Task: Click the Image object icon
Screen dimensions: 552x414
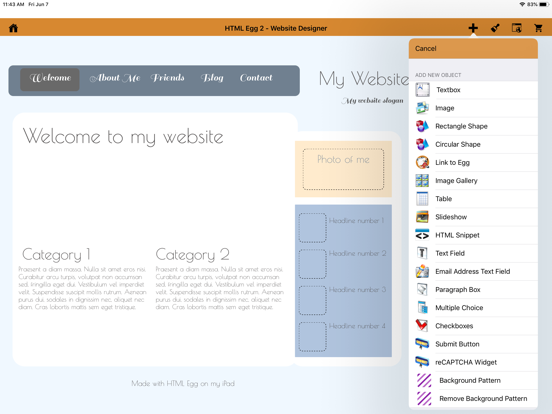Action: click(422, 108)
